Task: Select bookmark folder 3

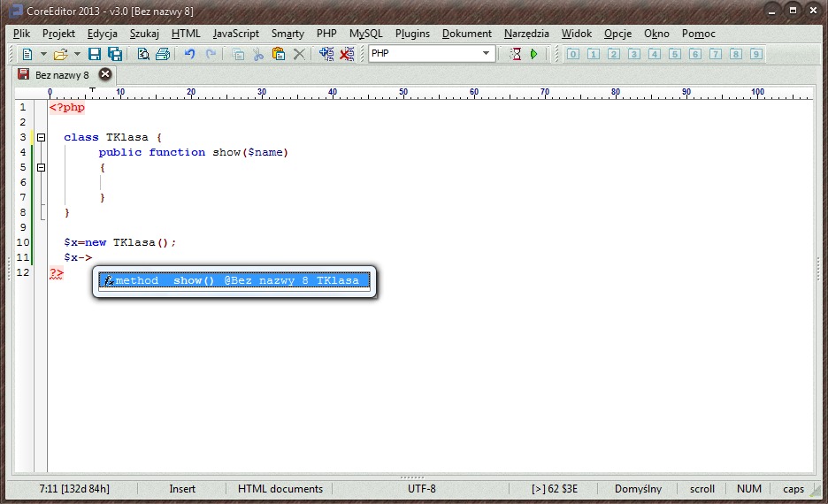Action: point(634,54)
